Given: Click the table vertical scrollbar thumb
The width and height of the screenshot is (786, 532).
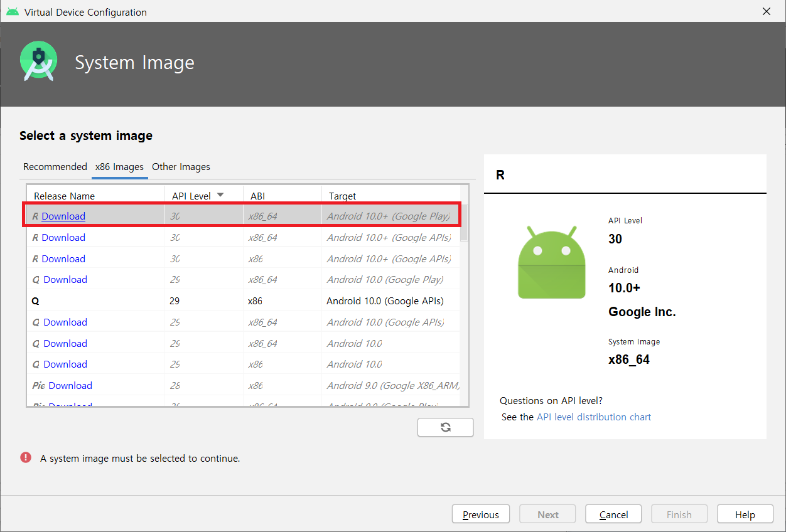Looking at the screenshot, I should [464, 222].
